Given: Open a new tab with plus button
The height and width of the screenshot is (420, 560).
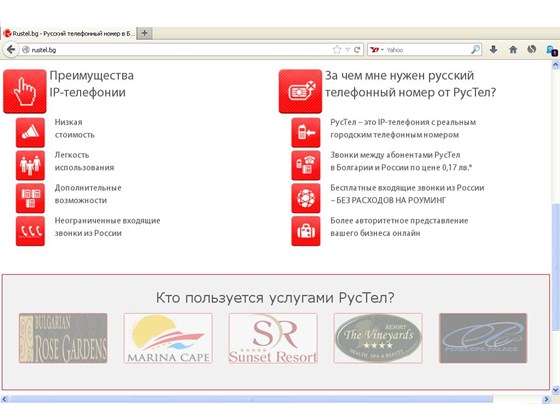Looking at the screenshot, I should [145, 33].
